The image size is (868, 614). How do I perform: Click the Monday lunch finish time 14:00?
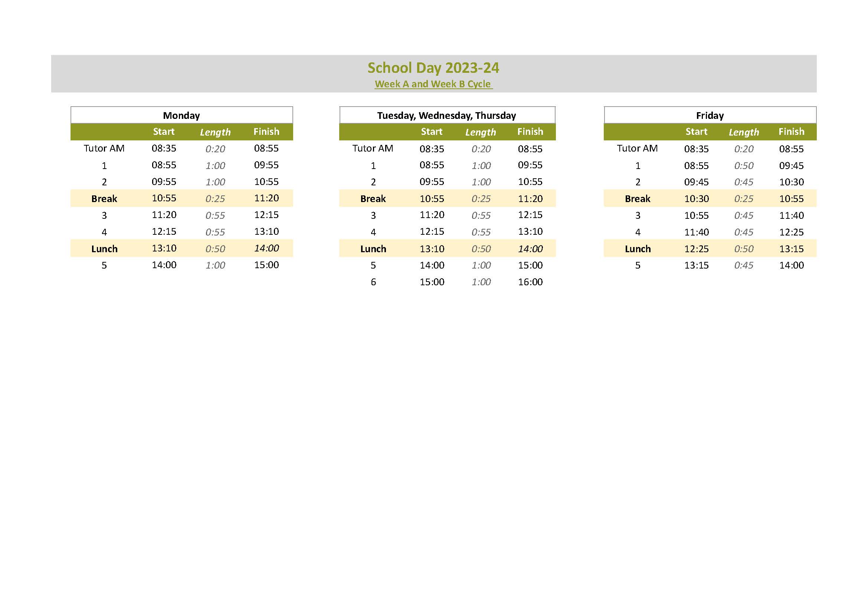click(266, 248)
